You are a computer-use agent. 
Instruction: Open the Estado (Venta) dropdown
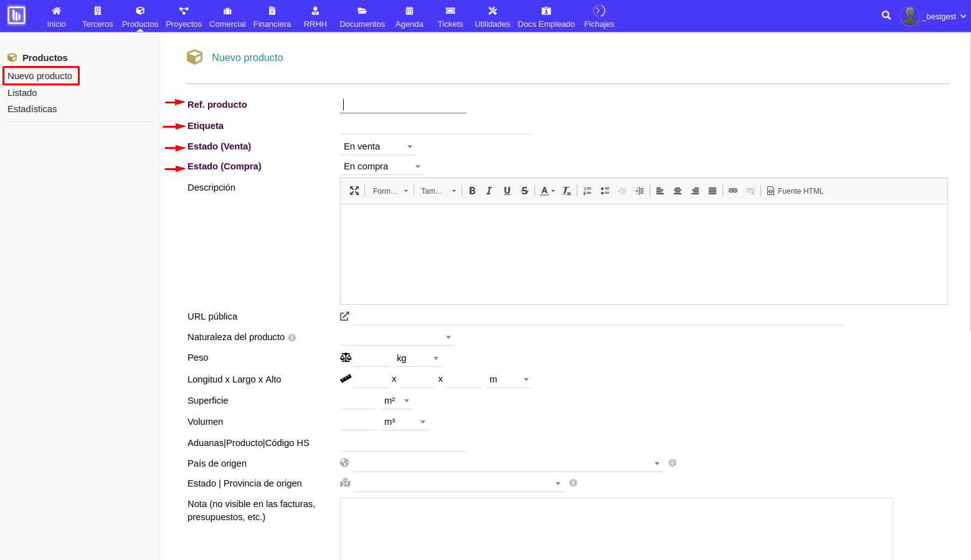pyautogui.click(x=378, y=146)
